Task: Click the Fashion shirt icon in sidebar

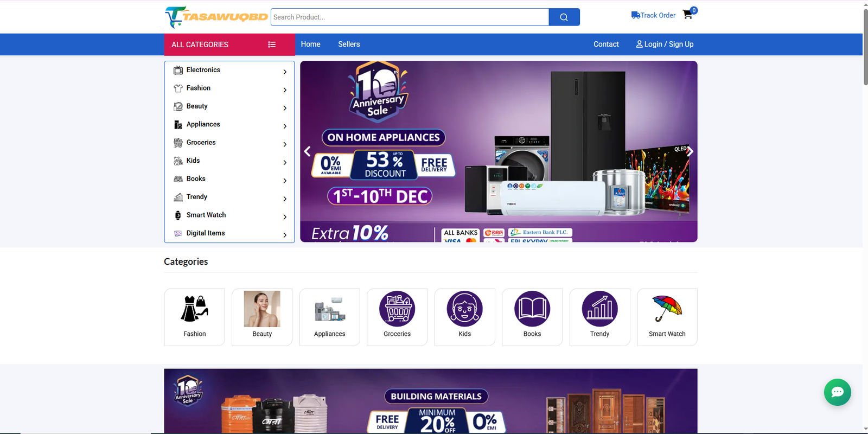Action: coord(178,88)
